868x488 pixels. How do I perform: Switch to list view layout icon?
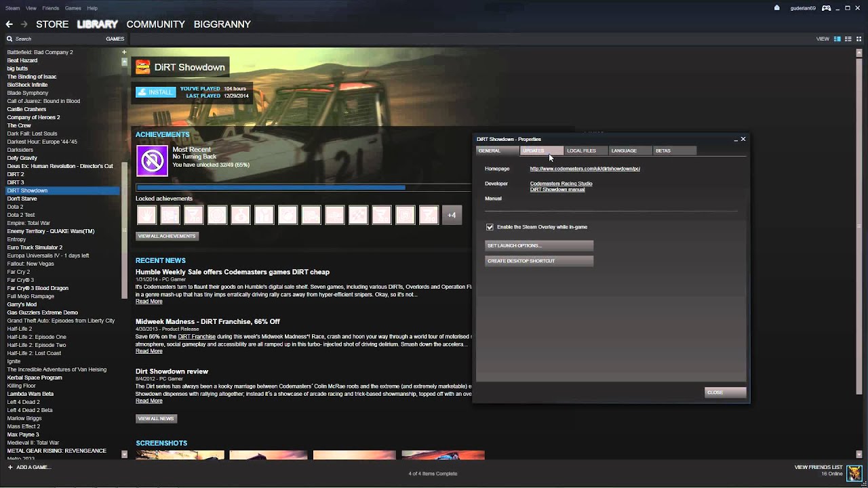[x=848, y=39]
